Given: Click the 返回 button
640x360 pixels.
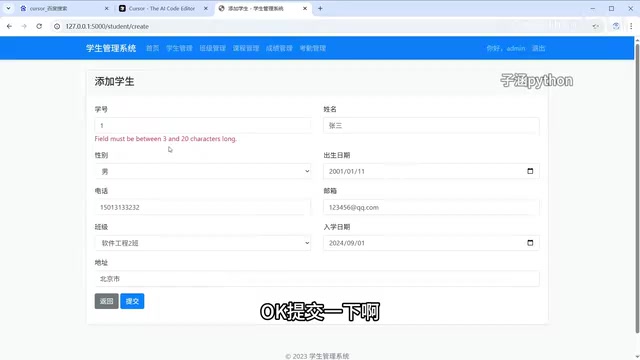Looking at the screenshot, I should tap(107, 301).
